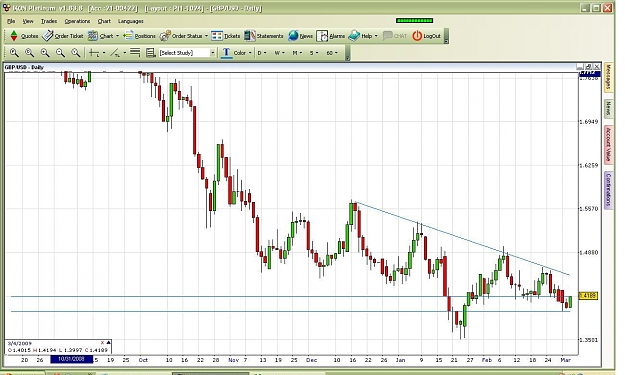Click the OHLC info box arrow
Screen dimensions: 625x375
(x=108, y=343)
